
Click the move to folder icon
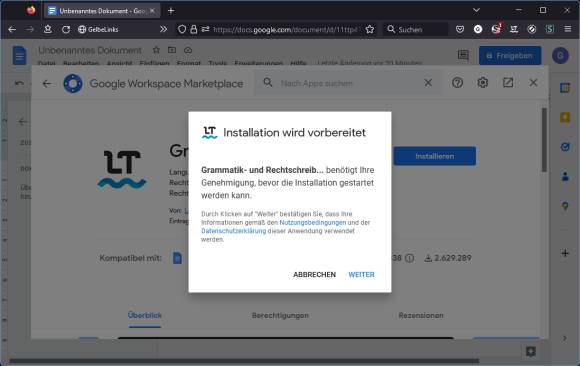point(172,50)
